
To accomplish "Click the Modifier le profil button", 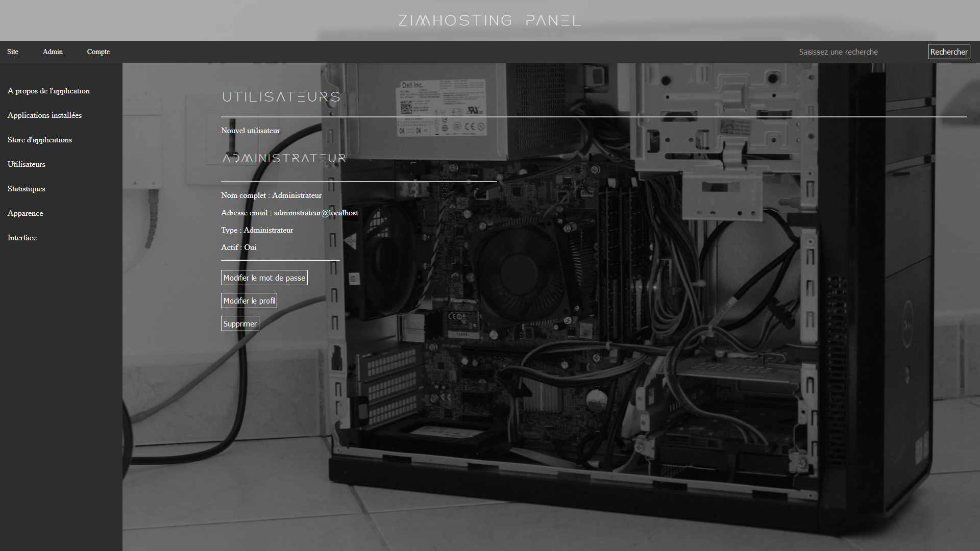I will (x=249, y=300).
